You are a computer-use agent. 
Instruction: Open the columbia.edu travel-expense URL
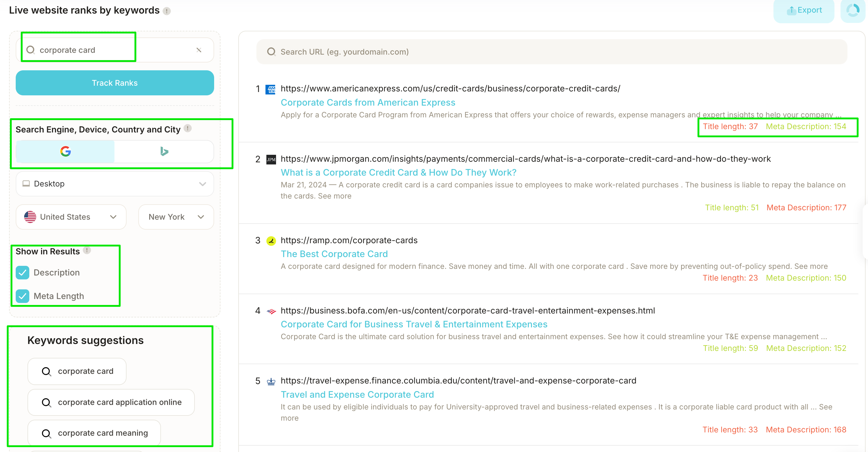(458, 381)
